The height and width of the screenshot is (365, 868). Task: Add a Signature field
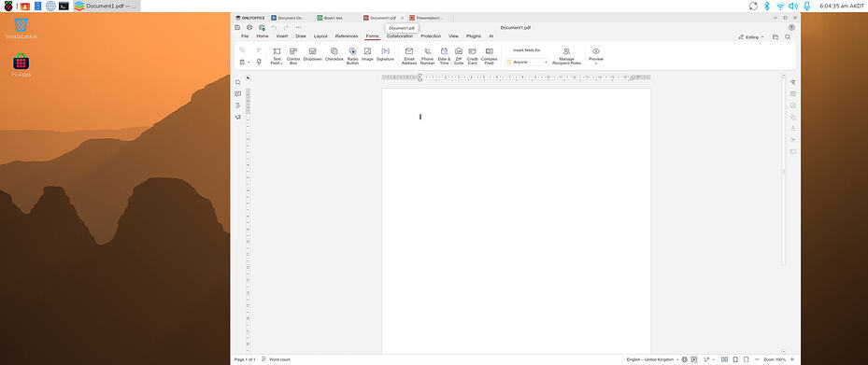coord(385,55)
